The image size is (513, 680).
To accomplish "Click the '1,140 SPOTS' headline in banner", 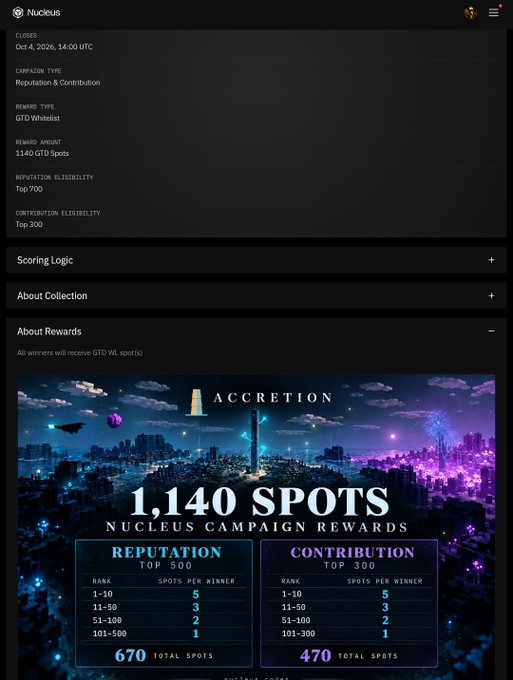I will coord(259,501).
